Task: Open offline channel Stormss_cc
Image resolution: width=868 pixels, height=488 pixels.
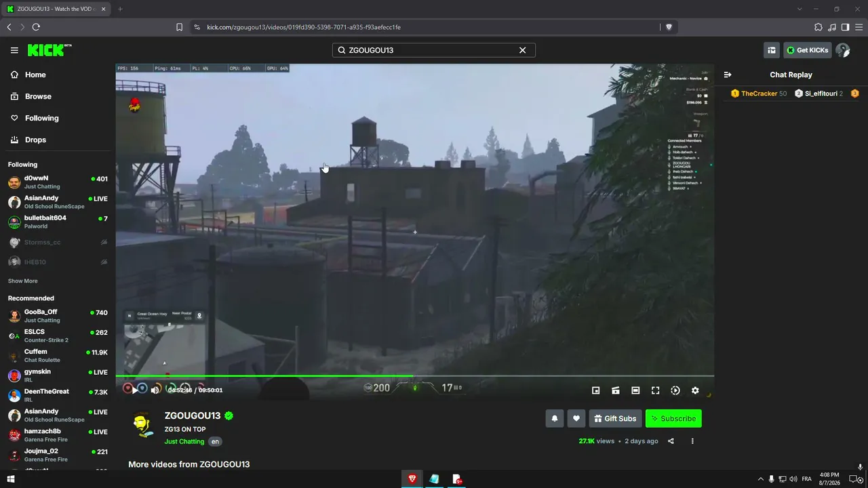Action: [x=58, y=242]
